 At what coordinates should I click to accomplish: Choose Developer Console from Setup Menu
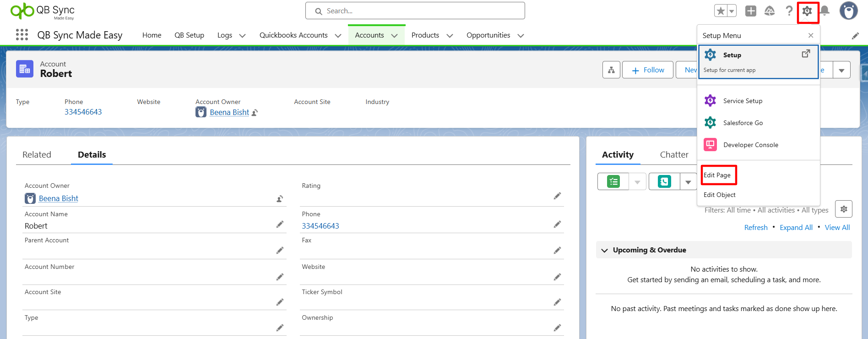pyautogui.click(x=750, y=145)
